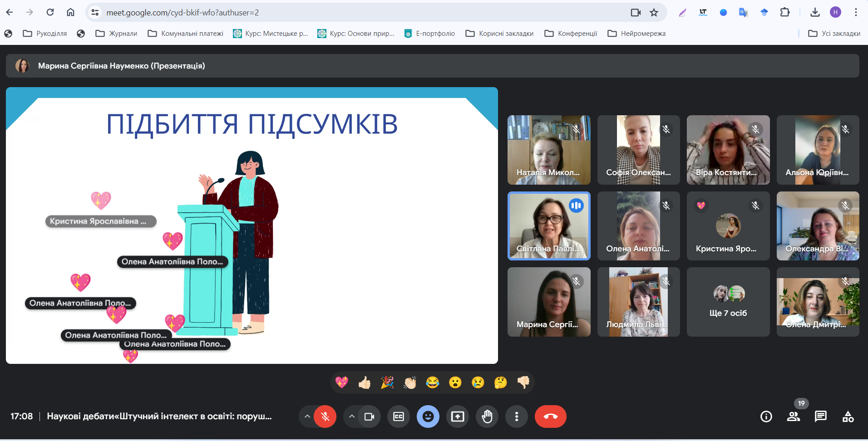Image resolution: width=868 pixels, height=441 pixels.
Task: Send the thumbs up reaction
Action: tap(365, 383)
